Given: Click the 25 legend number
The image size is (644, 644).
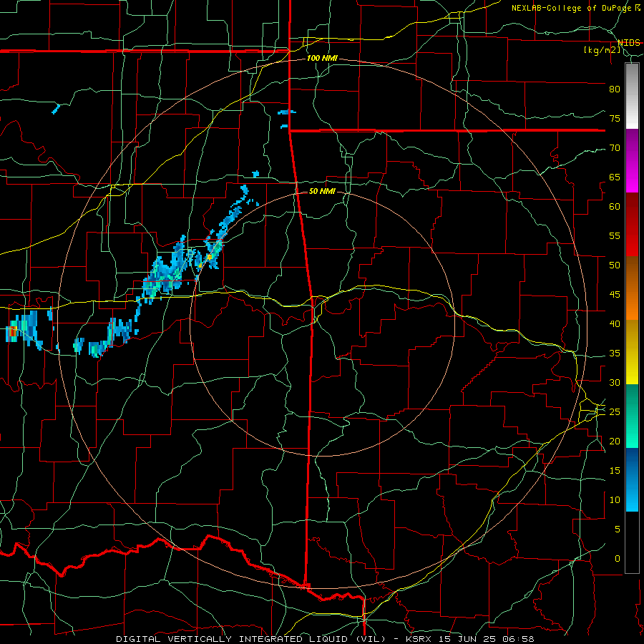Looking at the screenshot, I should pos(615,412).
